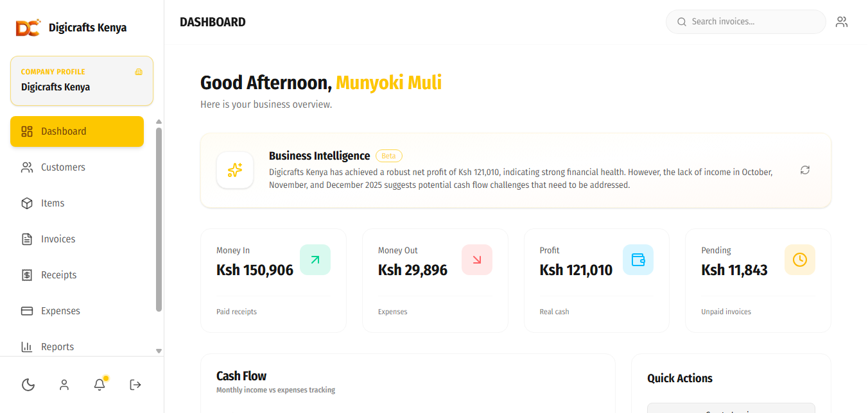Click the Profit wallet icon
This screenshot has width=868, height=413.
point(638,260)
